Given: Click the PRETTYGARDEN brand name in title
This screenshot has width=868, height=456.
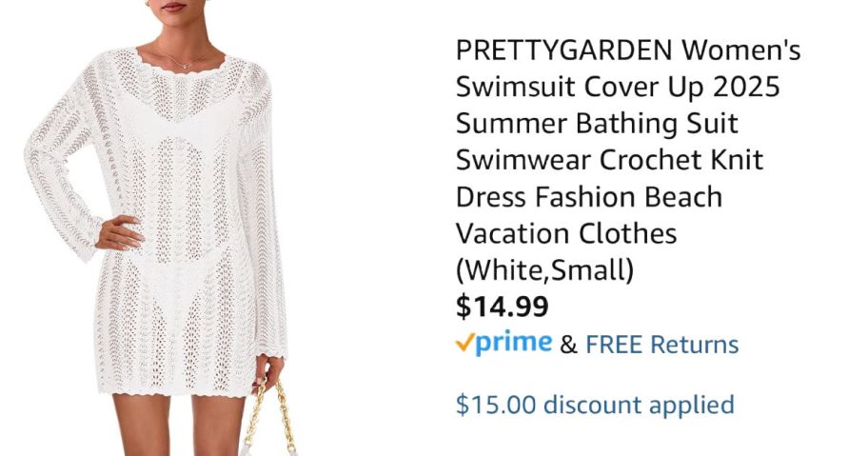Looking at the screenshot, I should 563,50.
